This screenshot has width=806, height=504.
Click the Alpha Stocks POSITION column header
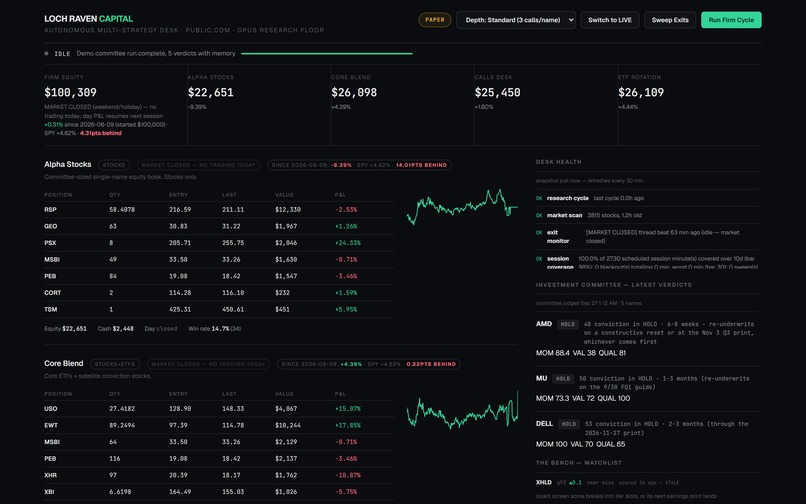(58, 195)
